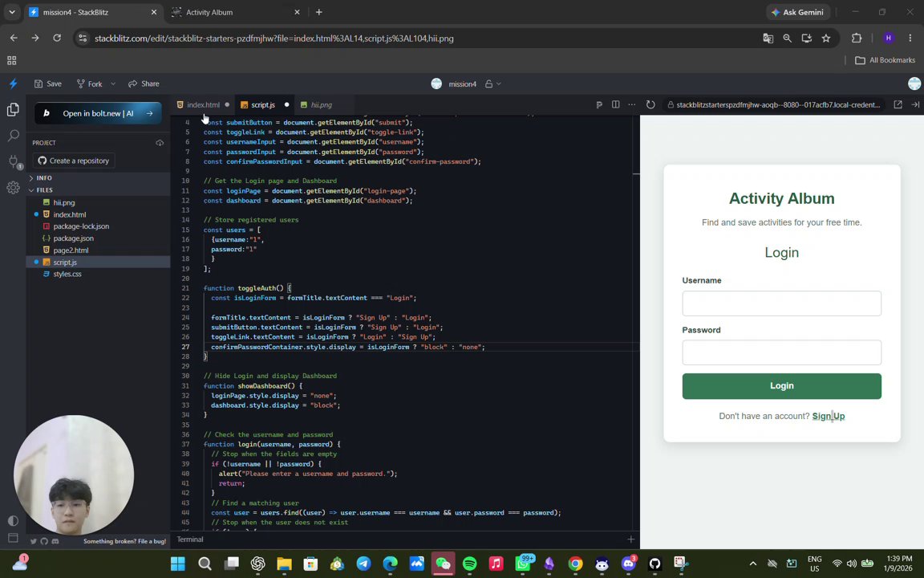Switch to the hii.png editor tab
This screenshot has height=578, width=924.
click(x=321, y=104)
